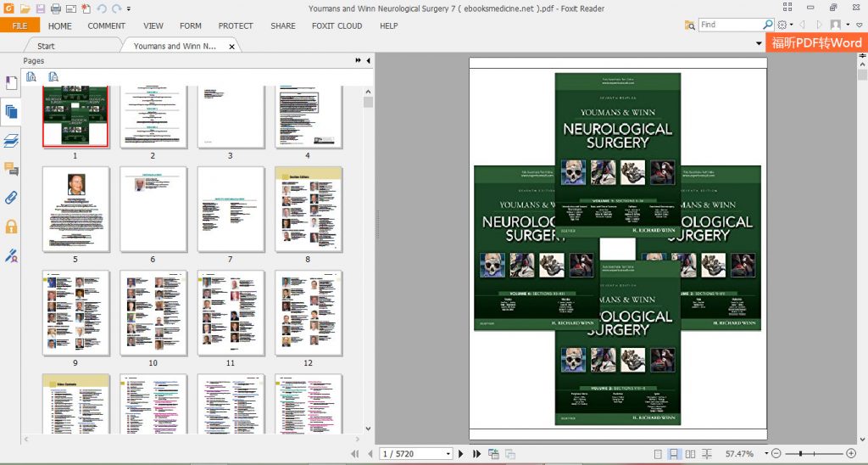The height and width of the screenshot is (465, 868).
Task: Go to the next page button
Action: point(460,453)
